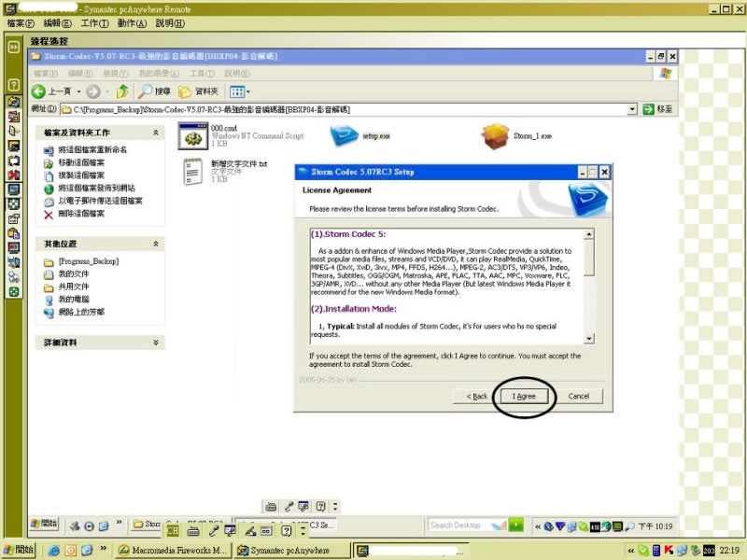The width and height of the screenshot is (747, 560).
Task: Open the pcAnywhere 說明(H) menu
Action: (x=170, y=22)
